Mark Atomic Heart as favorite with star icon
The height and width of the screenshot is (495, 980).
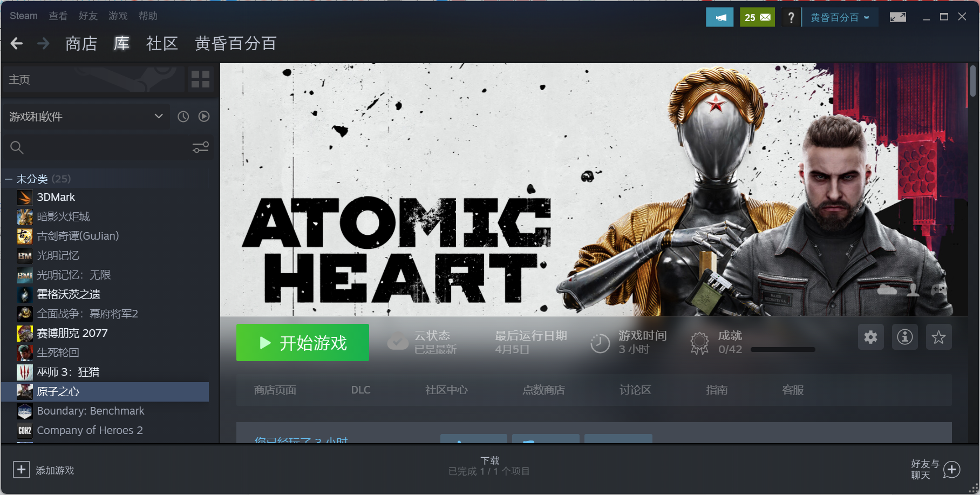coord(939,337)
